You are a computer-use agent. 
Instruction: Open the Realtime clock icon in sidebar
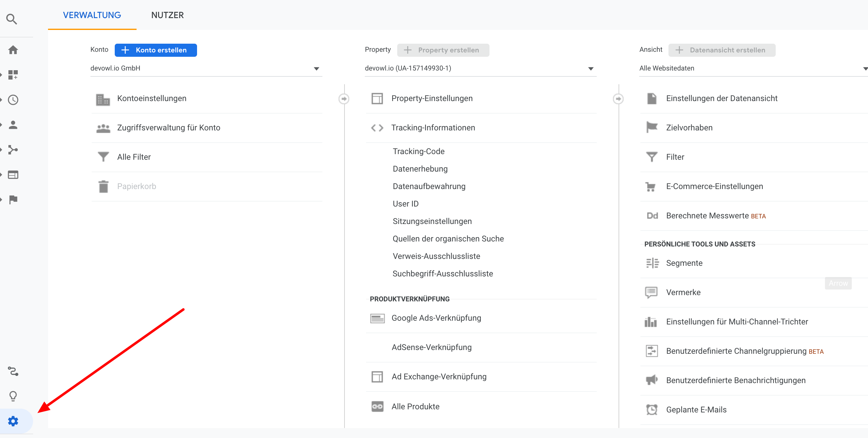pos(13,100)
